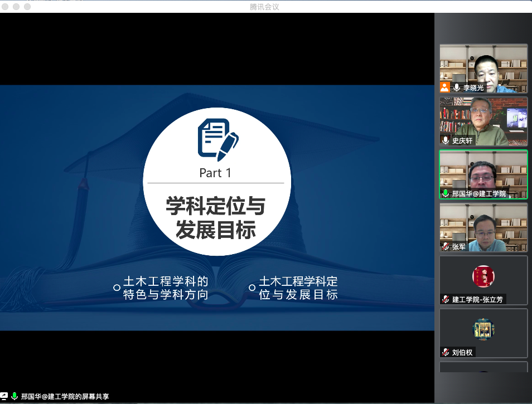
Task: Click the green mic icon in the bottom-left bar
Action: 14,397
